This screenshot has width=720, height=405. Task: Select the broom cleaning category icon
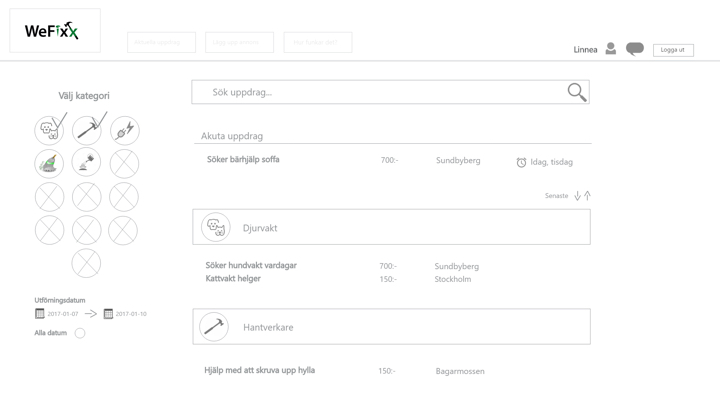[49, 163]
